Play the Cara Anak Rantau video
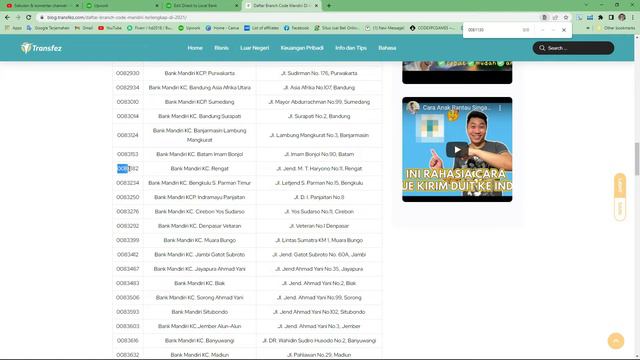Screen dimensions: 640x360 (x=457, y=149)
